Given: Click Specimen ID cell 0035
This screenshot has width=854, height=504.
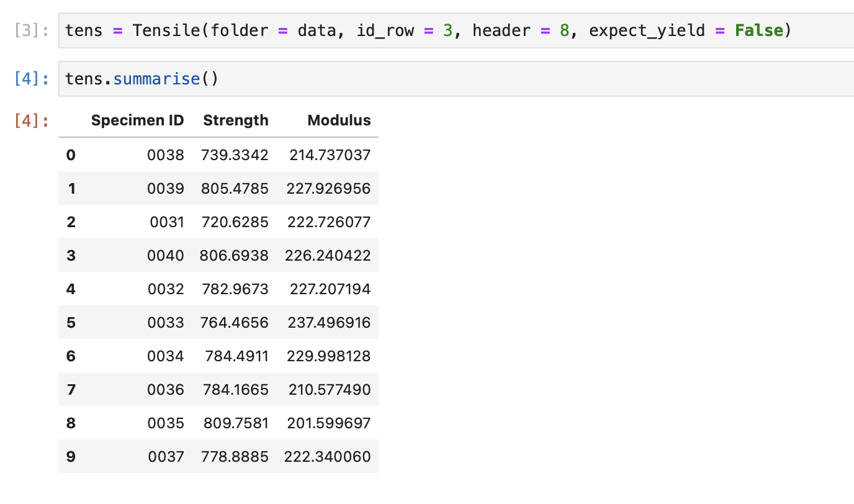Looking at the screenshot, I should [166, 423].
